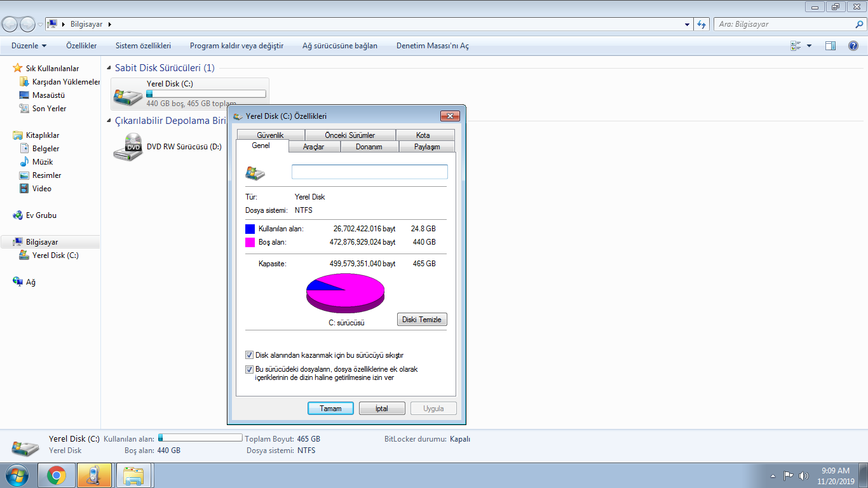Click the clock and date in the taskbar
The height and width of the screenshot is (488, 868).
tap(836, 476)
